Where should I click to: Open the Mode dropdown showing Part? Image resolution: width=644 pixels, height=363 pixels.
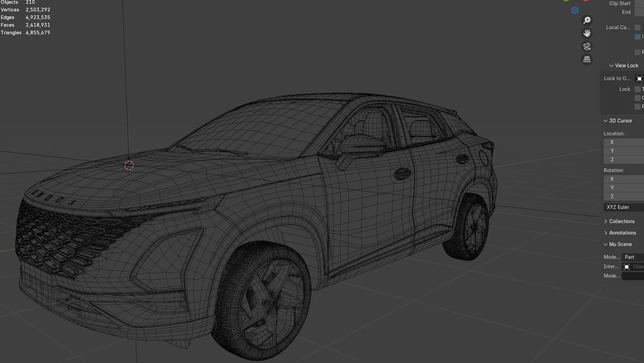point(633,257)
